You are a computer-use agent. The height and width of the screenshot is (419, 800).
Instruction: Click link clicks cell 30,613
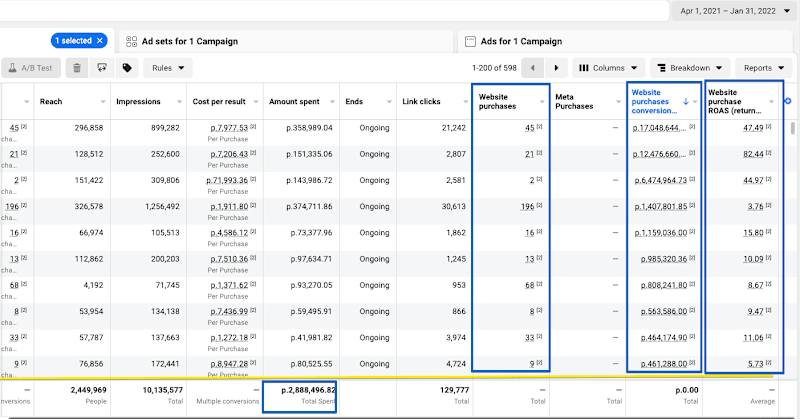click(454, 207)
